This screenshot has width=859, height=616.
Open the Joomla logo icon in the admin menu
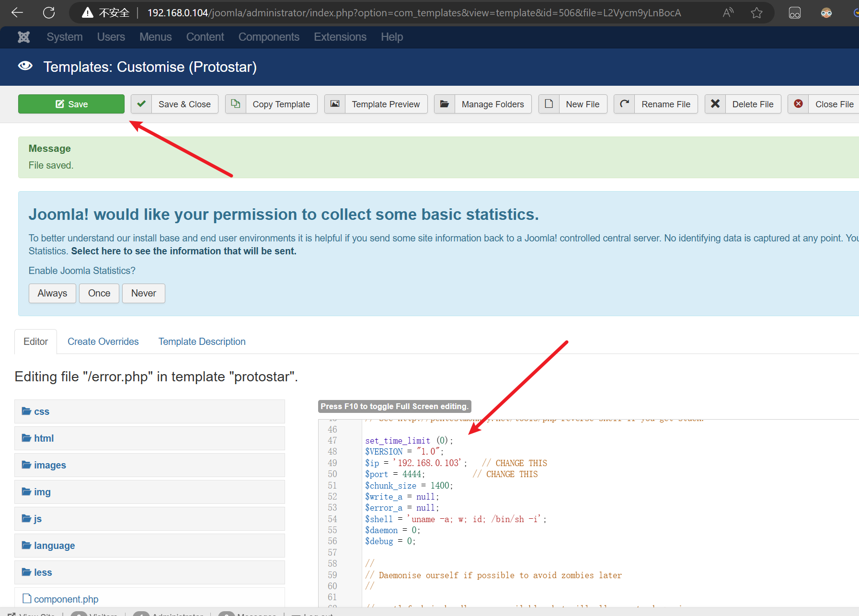click(24, 37)
